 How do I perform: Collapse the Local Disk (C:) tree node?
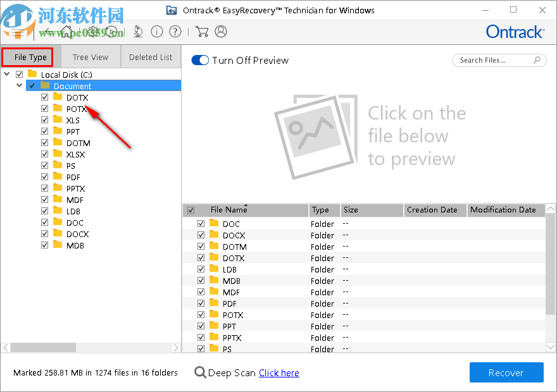tap(6, 74)
